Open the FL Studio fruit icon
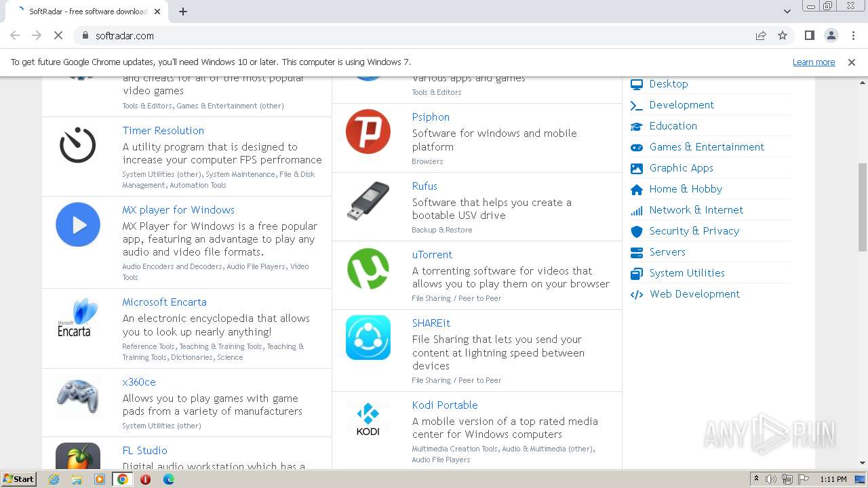This screenshot has height=488, width=868. pos(78,456)
